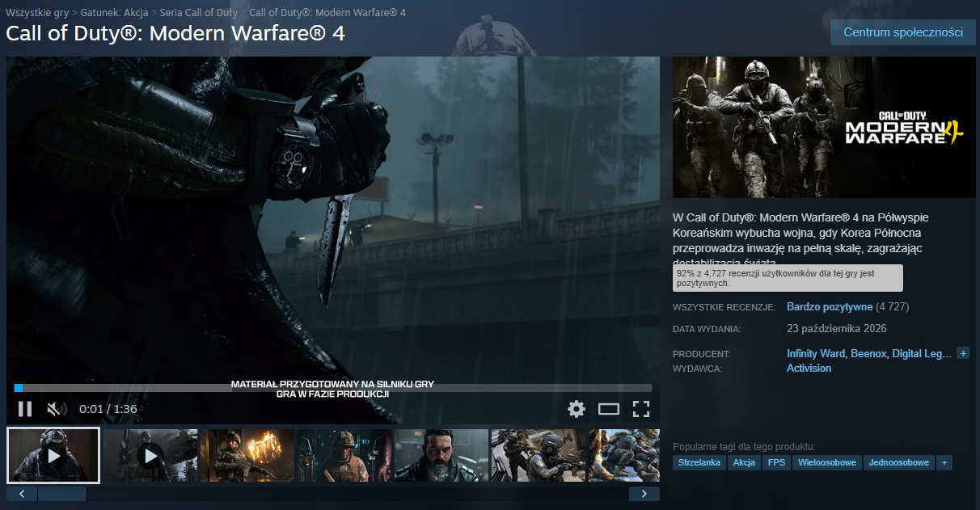Image resolution: width=980 pixels, height=510 pixels.
Task: Open Bardzo pozytywne reviews link
Action: [x=830, y=307]
